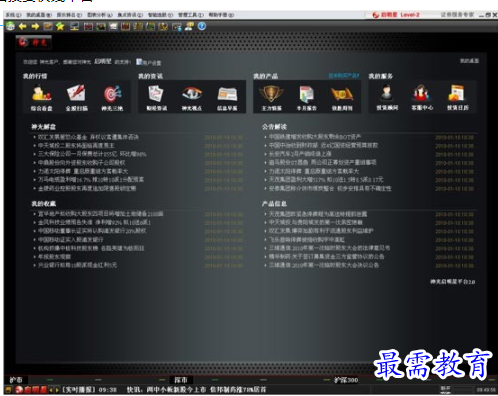The height and width of the screenshot is (396, 498).
Task: Click 证券服务专家 text in title bar
Action: coord(457,15)
